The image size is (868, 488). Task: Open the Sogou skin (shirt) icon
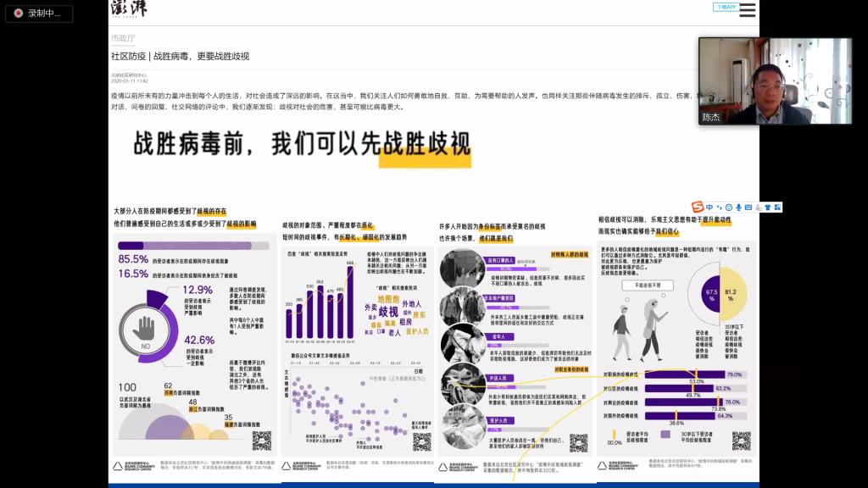tap(767, 207)
